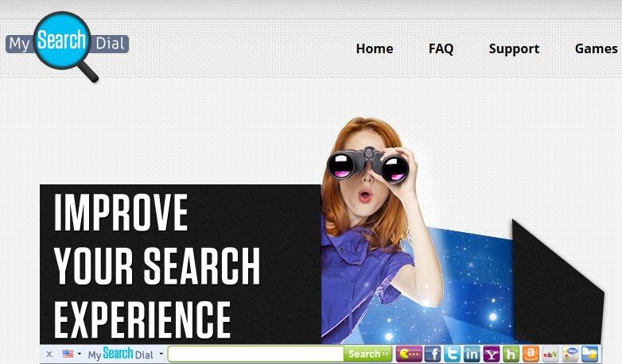Viewport: 622px width, 364px height.
Task: Close the toolbar with the x button
Action: coord(49,354)
